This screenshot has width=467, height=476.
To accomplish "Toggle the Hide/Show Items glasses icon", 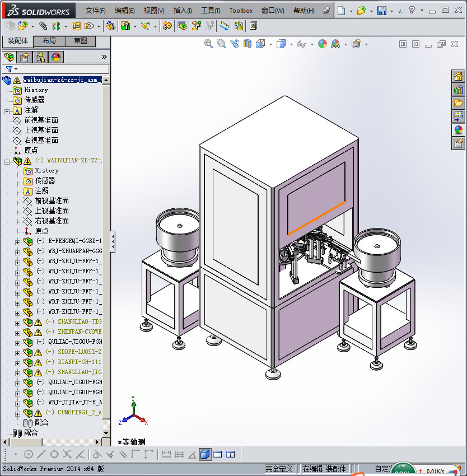I will tap(301, 44).
